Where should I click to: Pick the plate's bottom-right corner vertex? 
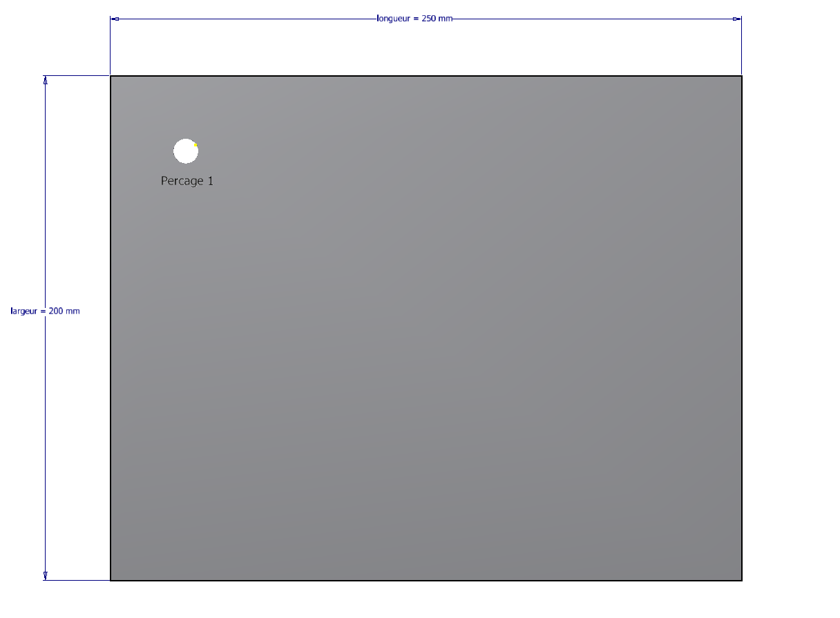tap(742, 580)
